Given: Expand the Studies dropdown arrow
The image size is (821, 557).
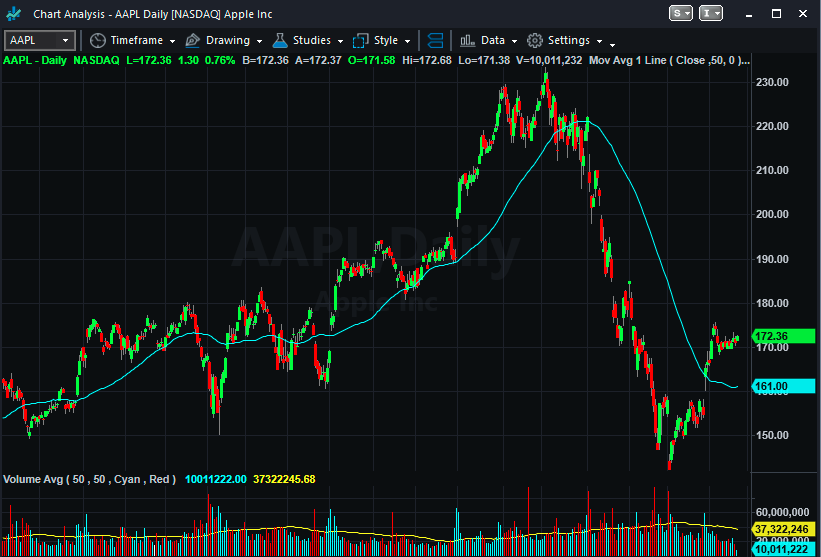Looking at the screenshot, I should (340, 41).
